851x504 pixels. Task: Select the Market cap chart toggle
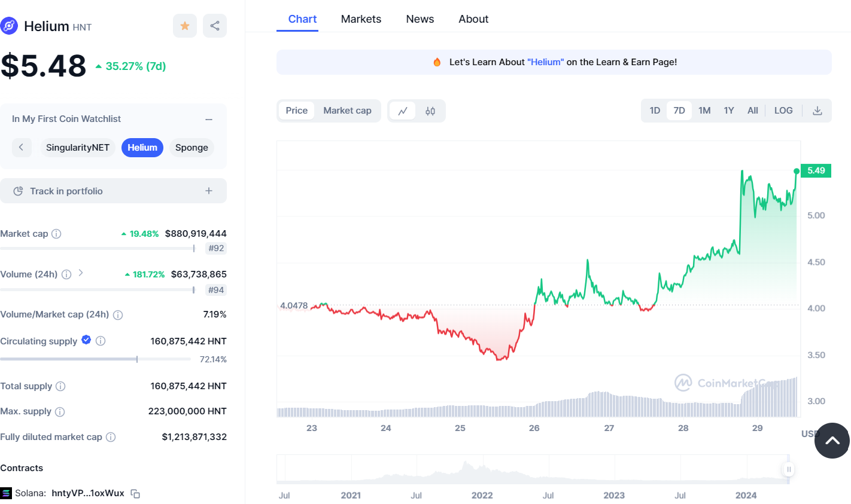pyautogui.click(x=347, y=111)
